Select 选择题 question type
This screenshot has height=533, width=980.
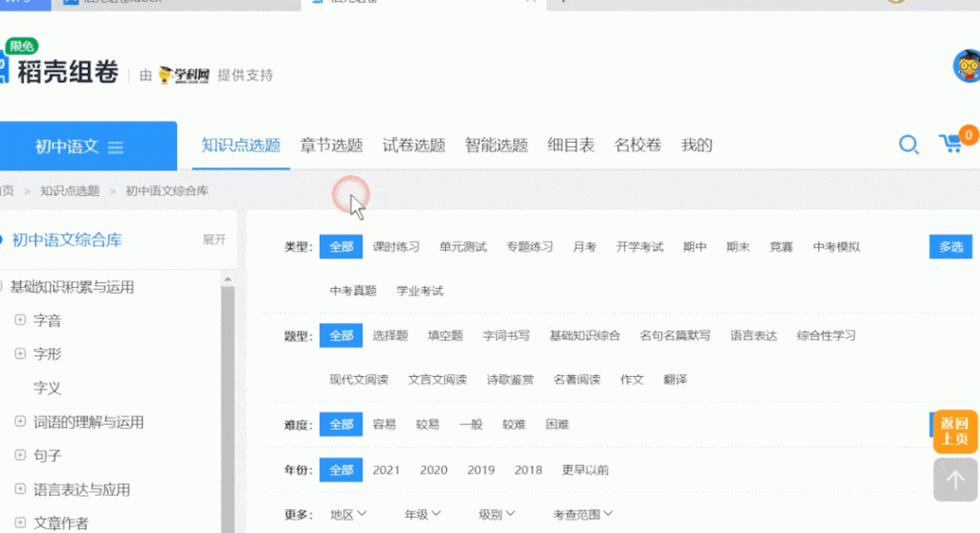(x=390, y=336)
